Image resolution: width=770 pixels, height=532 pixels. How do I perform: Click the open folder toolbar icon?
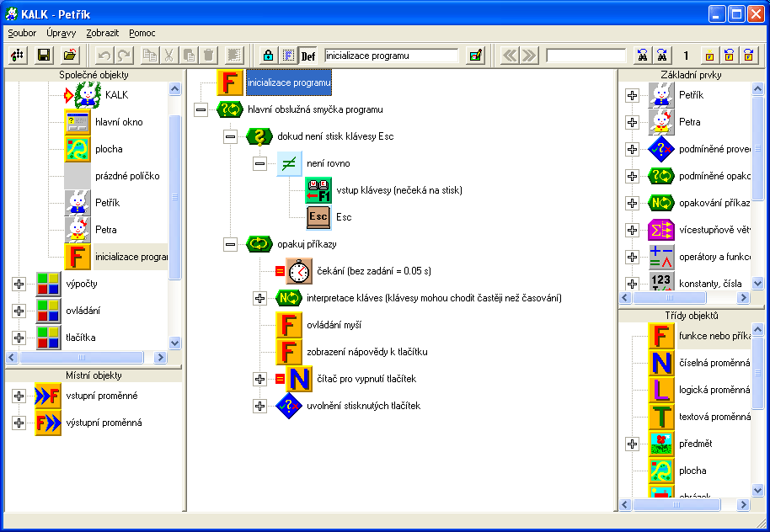pyautogui.click(x=71, y=56)
